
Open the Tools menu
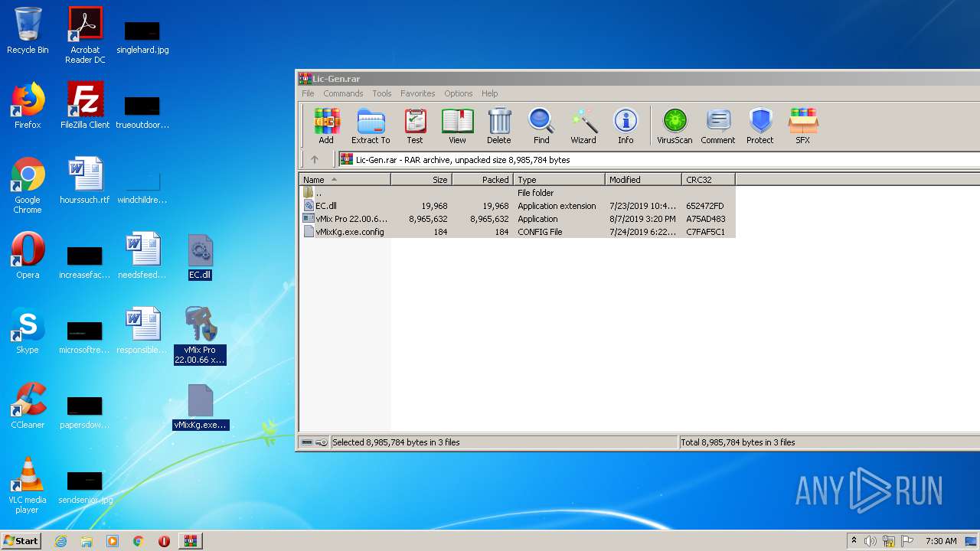point(381,93)
